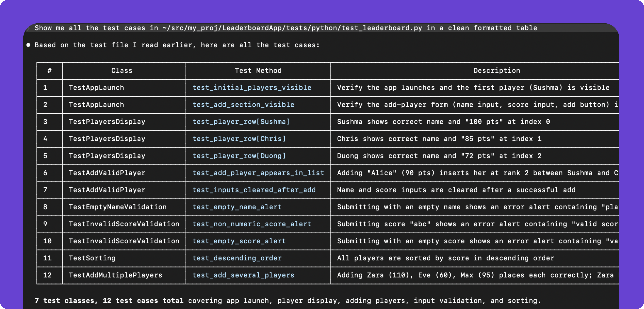This screenshot has width=644, height=309.
Task: Open the test_add_several_players link
Action: pos(243,275)
